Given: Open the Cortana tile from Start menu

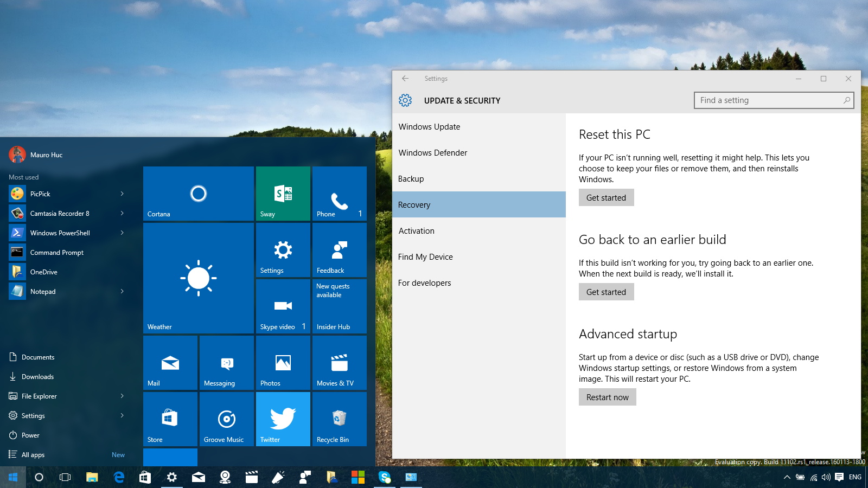Looking at the screenshot, I should click(198, 194).
